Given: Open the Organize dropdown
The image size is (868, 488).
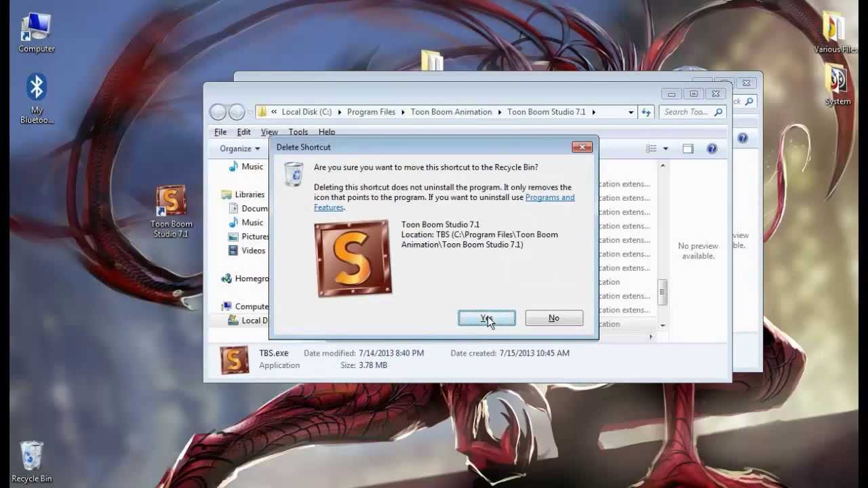Looking at the screenshot, I should (x=239, y=148).
